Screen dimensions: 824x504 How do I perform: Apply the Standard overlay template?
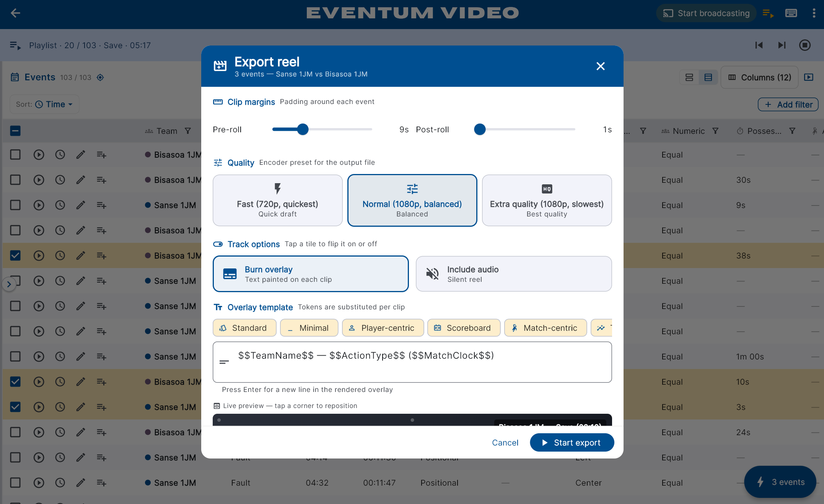[244, 328]
